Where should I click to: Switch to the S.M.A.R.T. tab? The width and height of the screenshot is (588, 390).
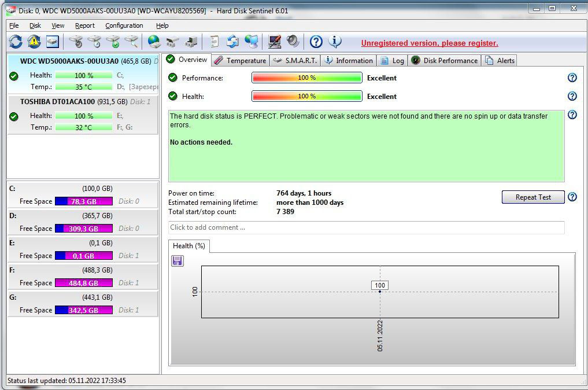click(295, 60)
